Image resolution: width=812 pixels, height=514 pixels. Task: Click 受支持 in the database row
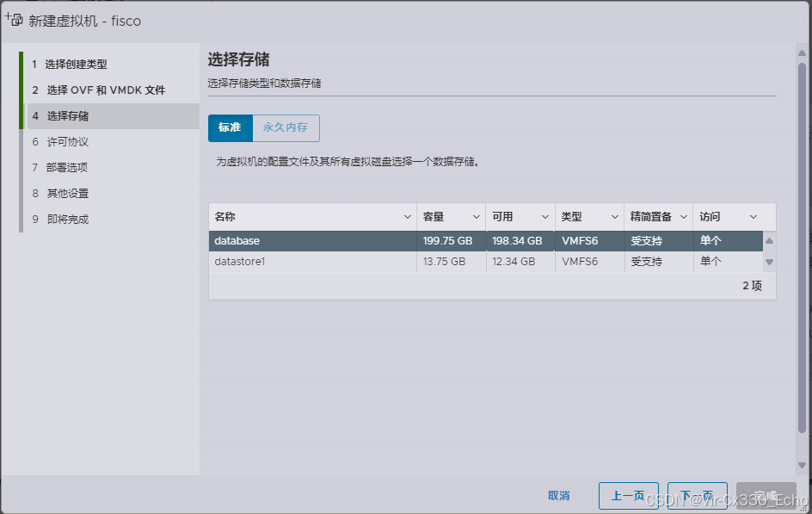tap(646, 241)
